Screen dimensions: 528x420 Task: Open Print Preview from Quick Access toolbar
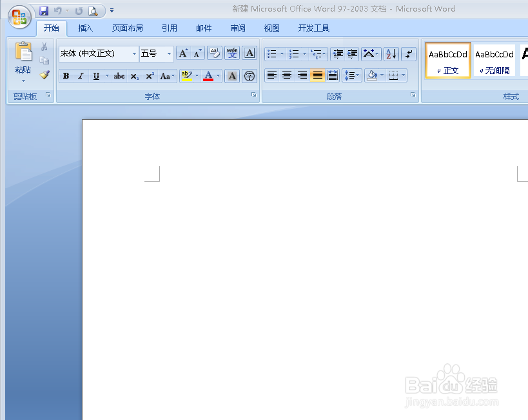point(93,11)
